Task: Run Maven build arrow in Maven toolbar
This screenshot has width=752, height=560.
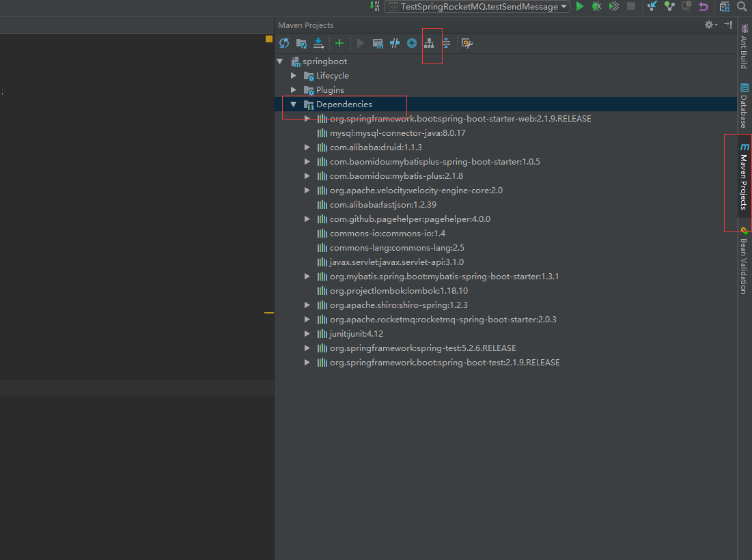Action: click(x=361, y=43)
